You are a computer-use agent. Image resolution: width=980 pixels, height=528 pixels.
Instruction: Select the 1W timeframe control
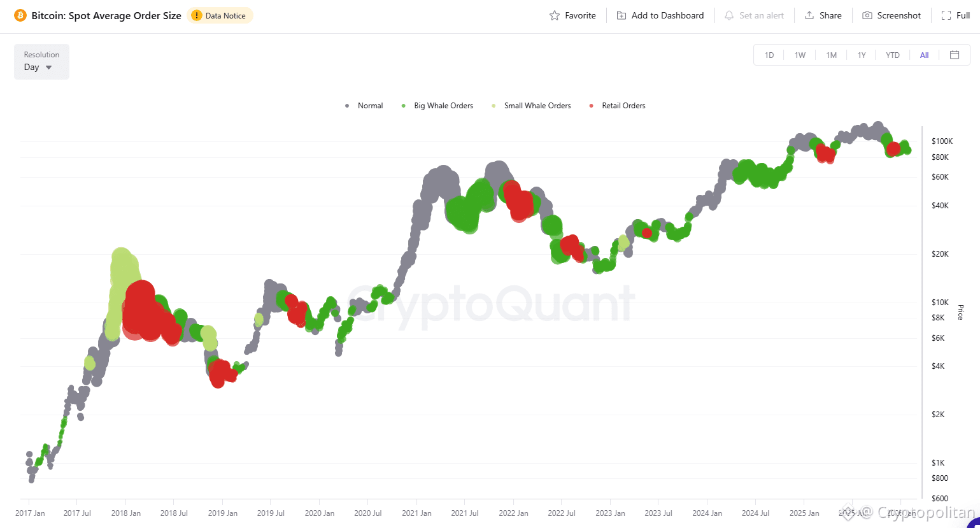click(800, 55)
